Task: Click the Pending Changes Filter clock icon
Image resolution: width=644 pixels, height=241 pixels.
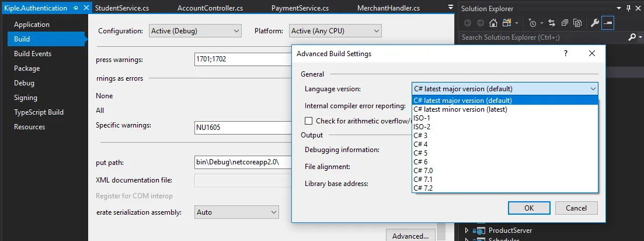Action: (x=533, y=23)
